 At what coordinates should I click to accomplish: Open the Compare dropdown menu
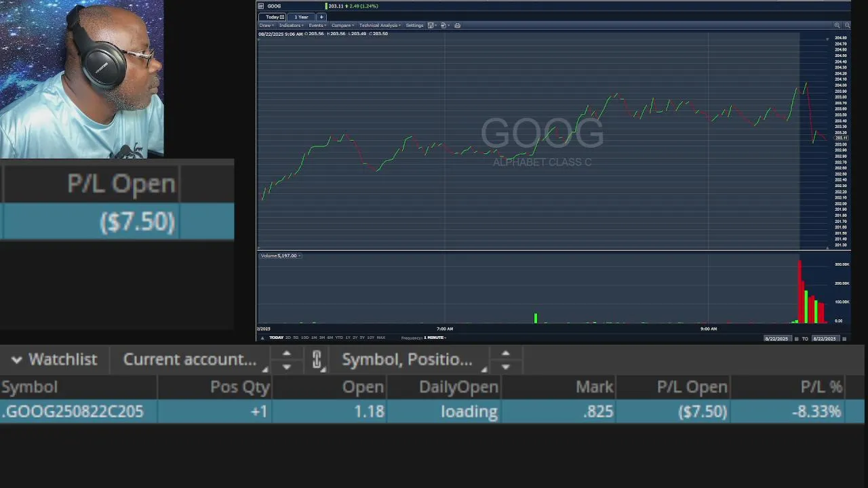point(343,26)
